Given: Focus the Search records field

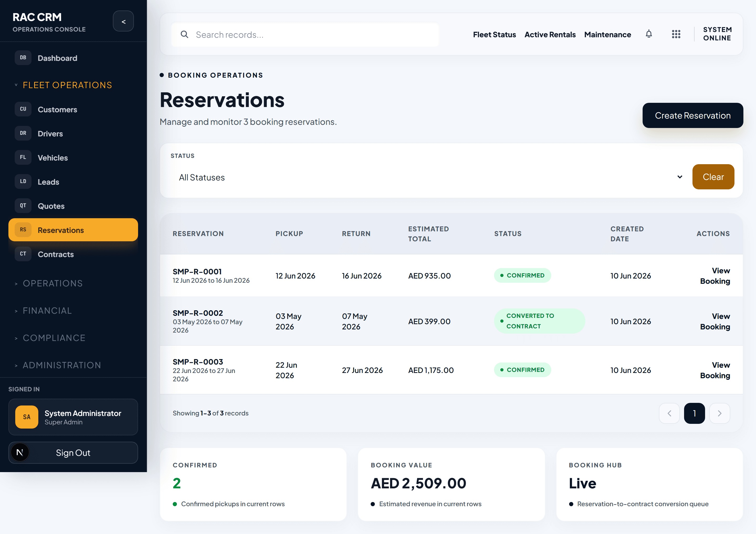Looking at the screenshot, I should click(305, 35).
